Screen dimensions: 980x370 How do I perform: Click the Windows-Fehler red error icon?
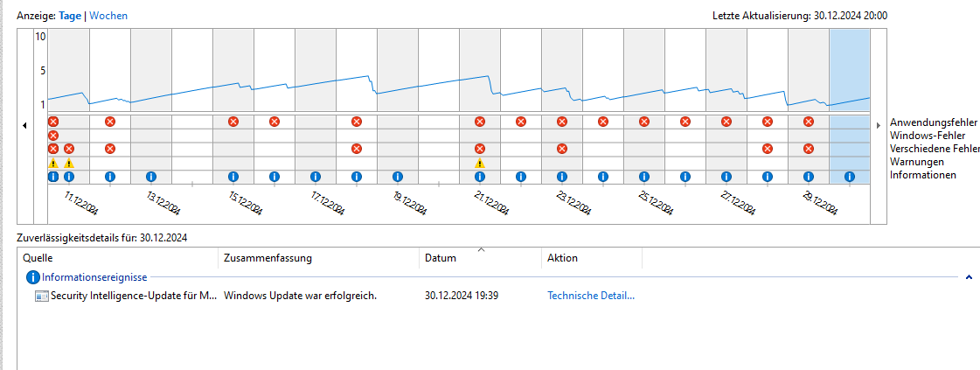pos(53,136)
